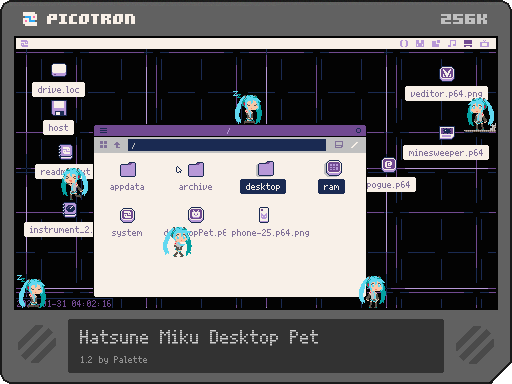Image resolution: width=512 pixels, height=384 pixels.
Task: Go up one folder level
Action: click(x=117, y=145)
